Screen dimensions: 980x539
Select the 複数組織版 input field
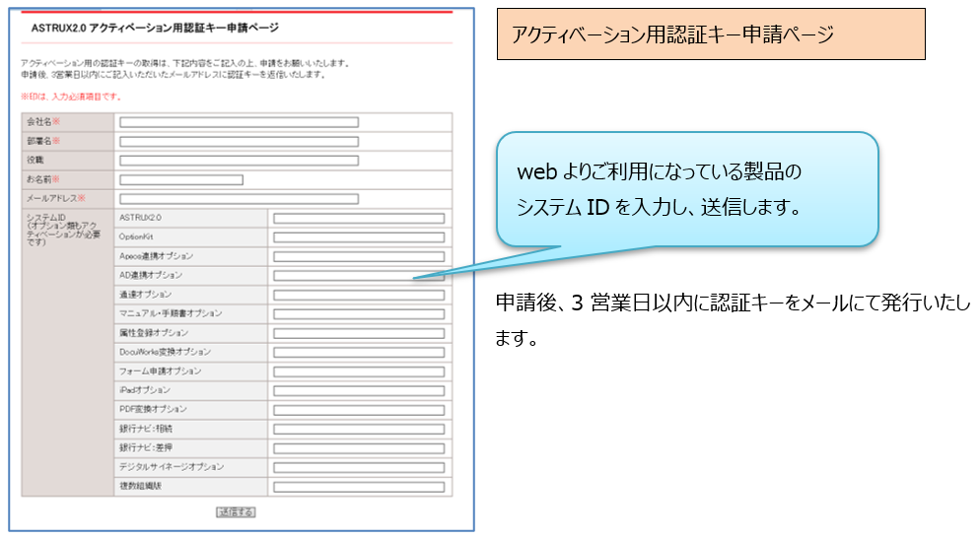(x=359, y=487)
